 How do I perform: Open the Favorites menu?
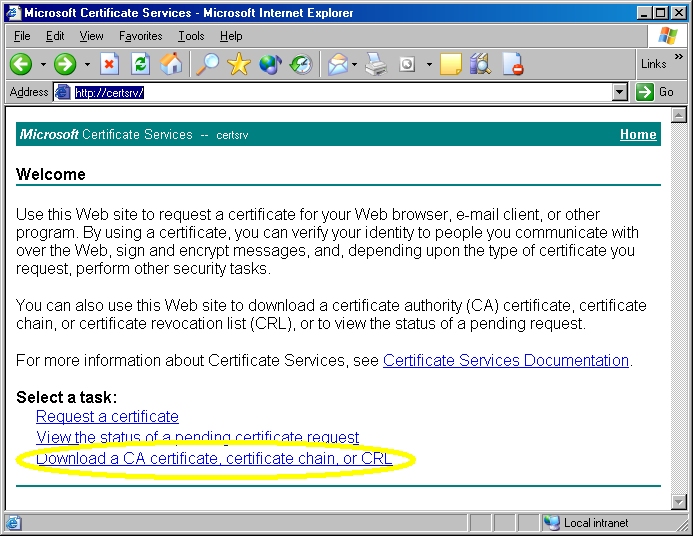(141, 36)
